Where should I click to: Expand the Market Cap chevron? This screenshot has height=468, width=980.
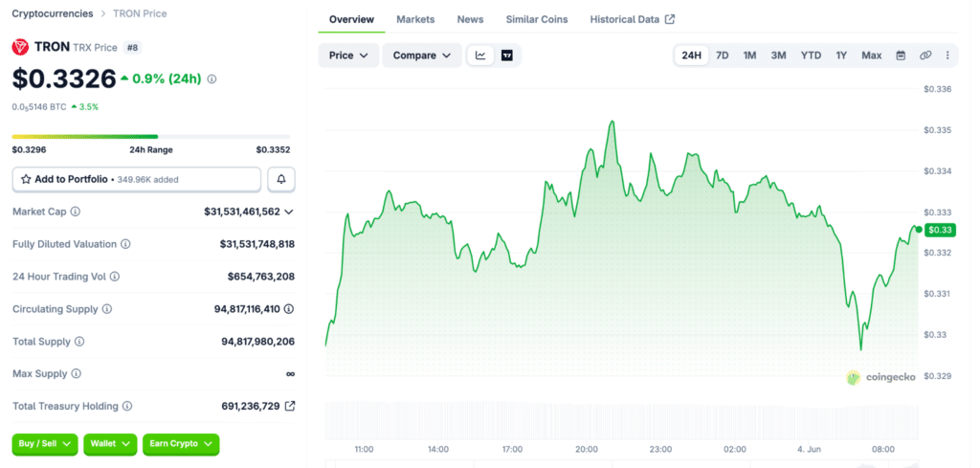[x=289, y=212]
